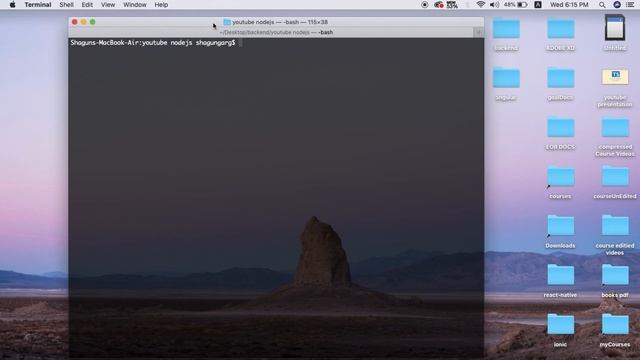The image size is (640, 360).
Task: Open the Edit menu
Action: [87, 5]
